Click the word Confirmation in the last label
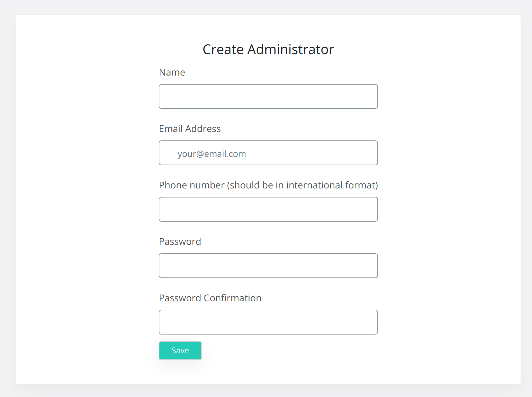This screenshot has height=397, width=532. click(x=232, y=298)
